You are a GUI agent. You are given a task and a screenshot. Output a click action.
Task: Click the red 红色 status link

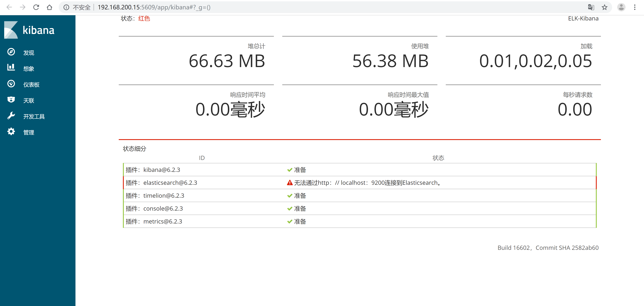pos(144,18)
